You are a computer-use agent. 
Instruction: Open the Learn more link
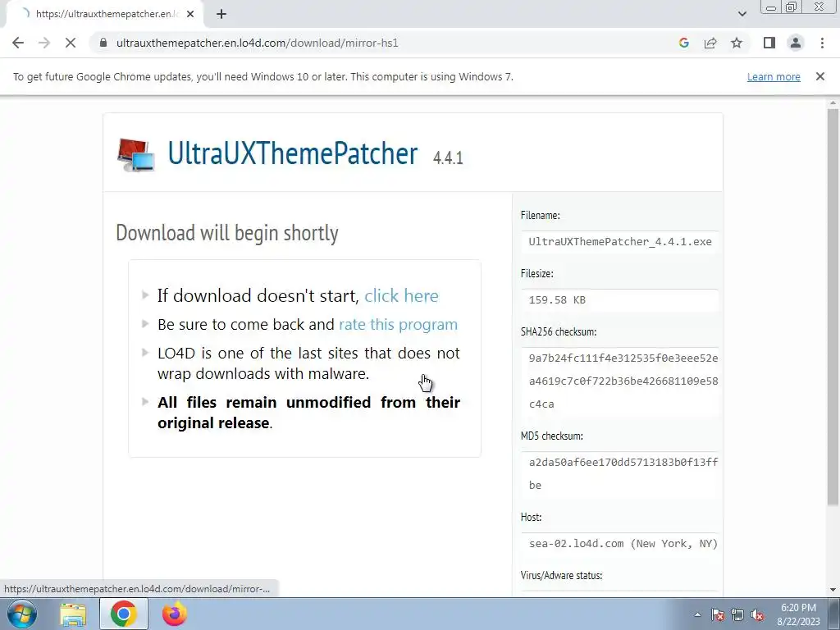[774, 76]
